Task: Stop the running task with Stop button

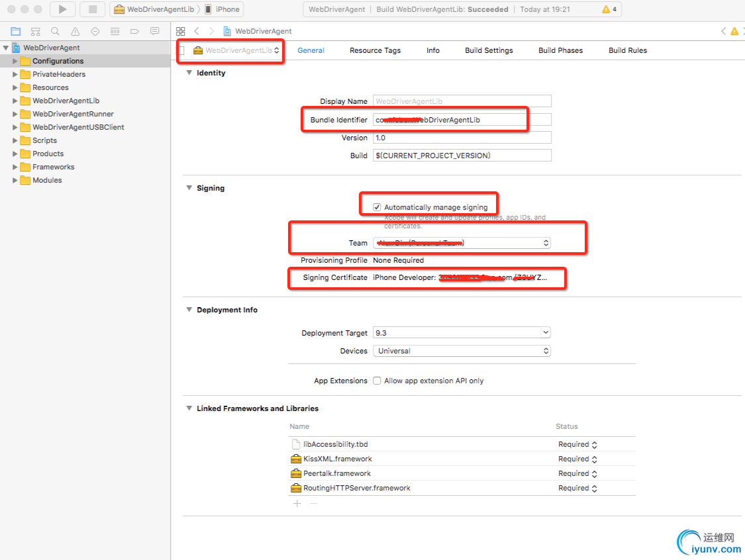Action: click(x=93, y=9)
